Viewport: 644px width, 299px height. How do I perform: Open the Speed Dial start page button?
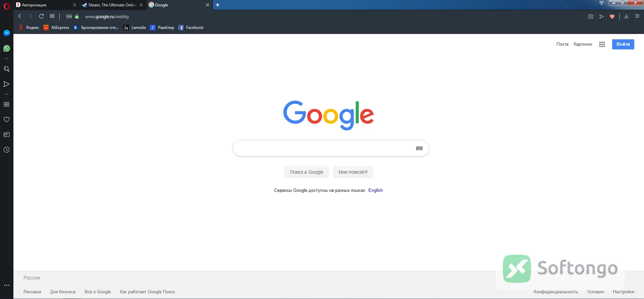click(52, 16)
